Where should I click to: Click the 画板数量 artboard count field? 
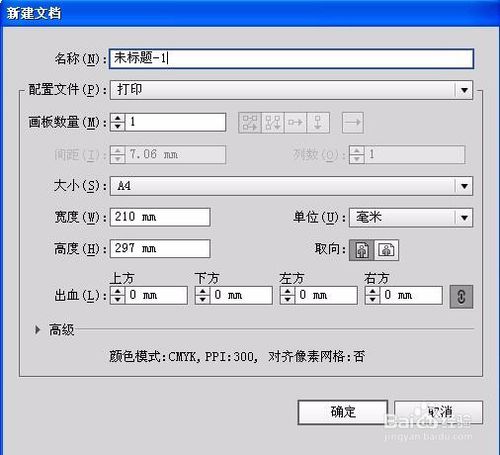coord(175,122)
